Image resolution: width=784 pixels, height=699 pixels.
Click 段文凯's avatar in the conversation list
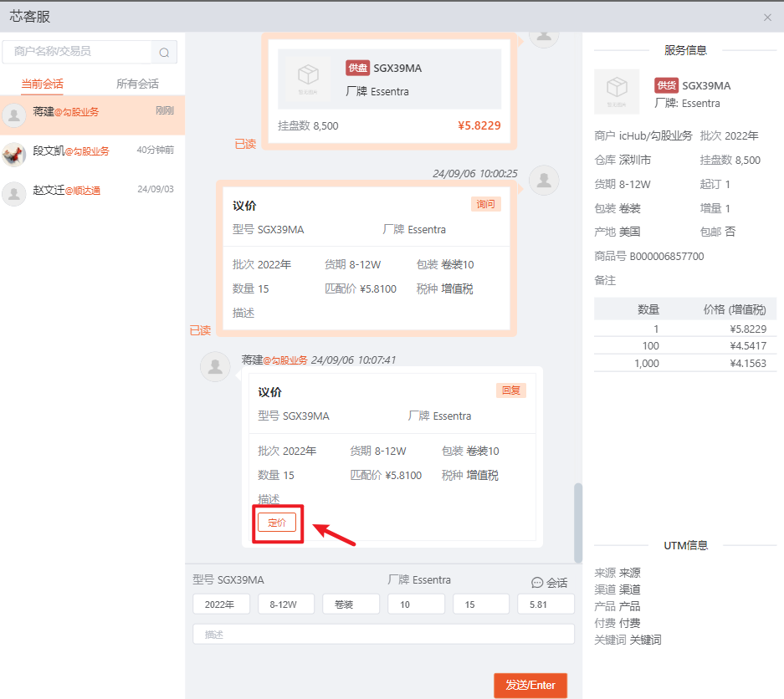[14, 154]
